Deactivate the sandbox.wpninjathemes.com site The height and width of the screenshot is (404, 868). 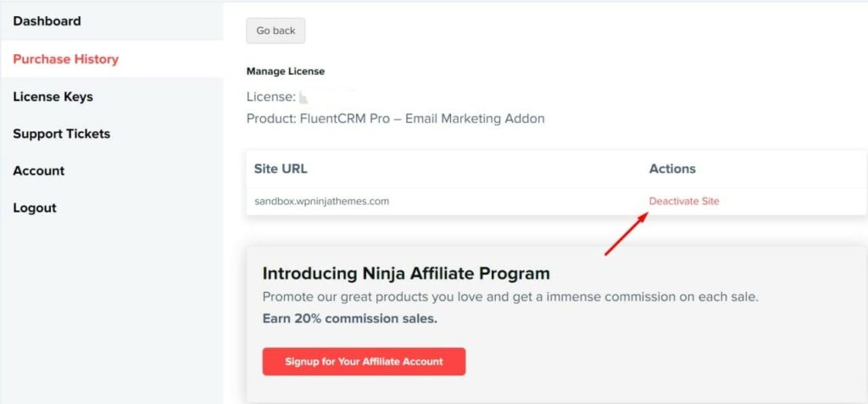coord(684,202)
